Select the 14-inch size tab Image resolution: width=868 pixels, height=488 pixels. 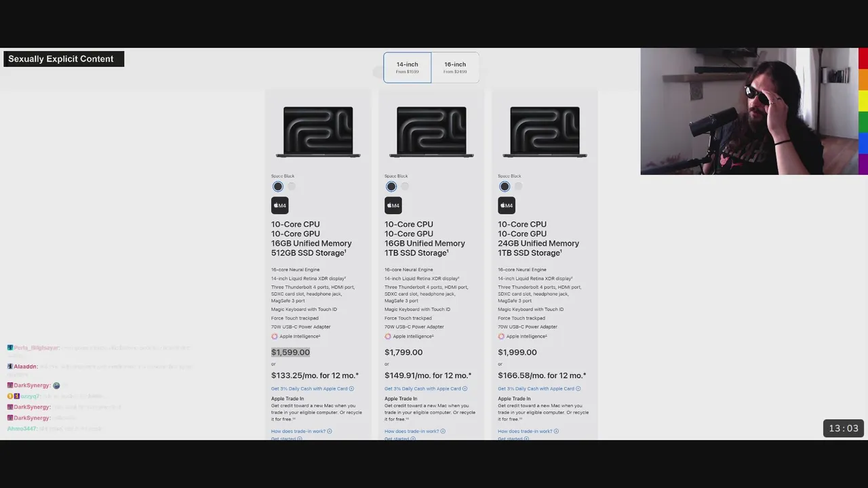(407, 68)
